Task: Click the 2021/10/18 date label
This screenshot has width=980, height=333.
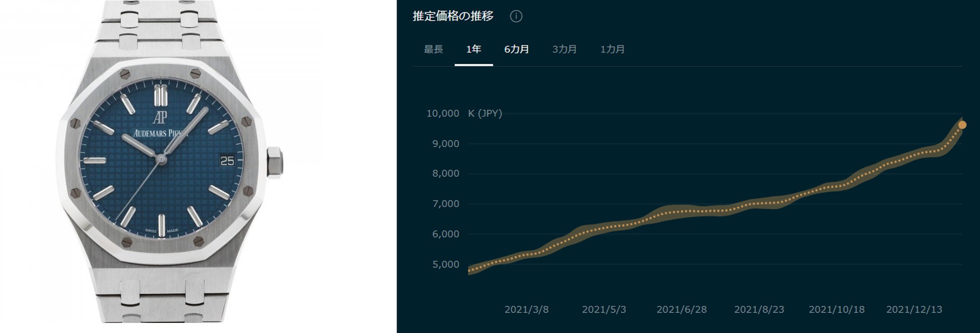Action: (x=836, y=309)
